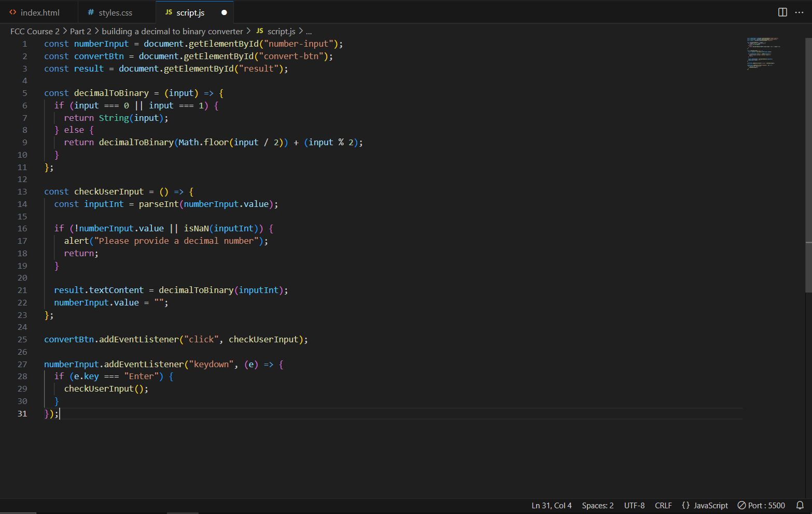Expand the Part 2 breadcrumb segment
The height and width of the screenshot is (514, 812).
pyautogui.click(x=80, y=31)
